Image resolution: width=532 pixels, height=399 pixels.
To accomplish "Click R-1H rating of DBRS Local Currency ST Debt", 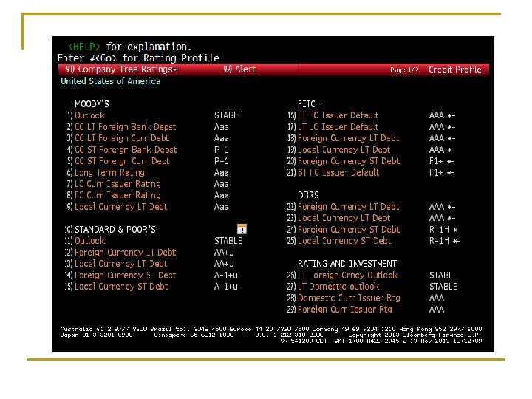I will pos(445,241).
